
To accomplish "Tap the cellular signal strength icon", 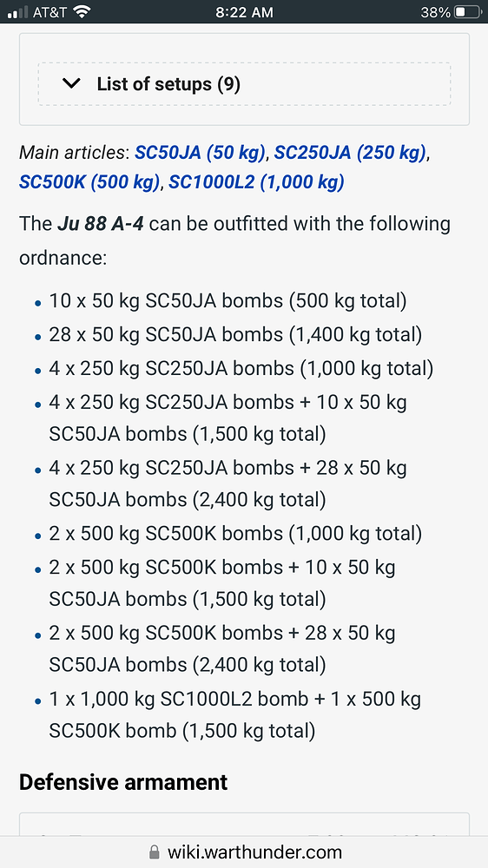I will (17, 12).
